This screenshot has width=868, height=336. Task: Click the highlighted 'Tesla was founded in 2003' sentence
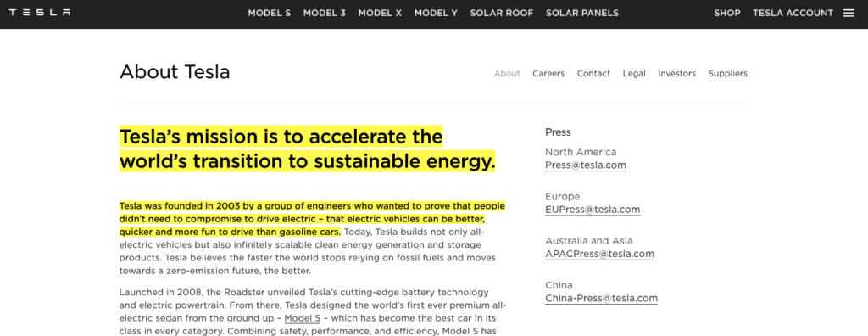click(312, 218)
